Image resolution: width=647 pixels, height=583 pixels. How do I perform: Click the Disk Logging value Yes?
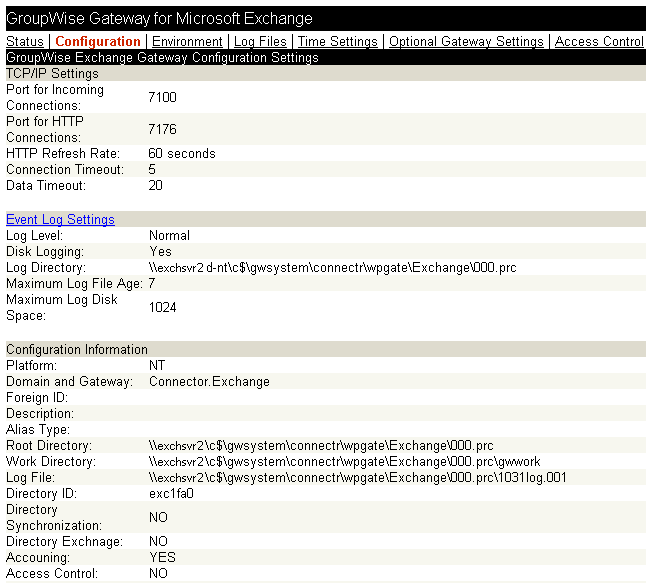pos(161,252)
